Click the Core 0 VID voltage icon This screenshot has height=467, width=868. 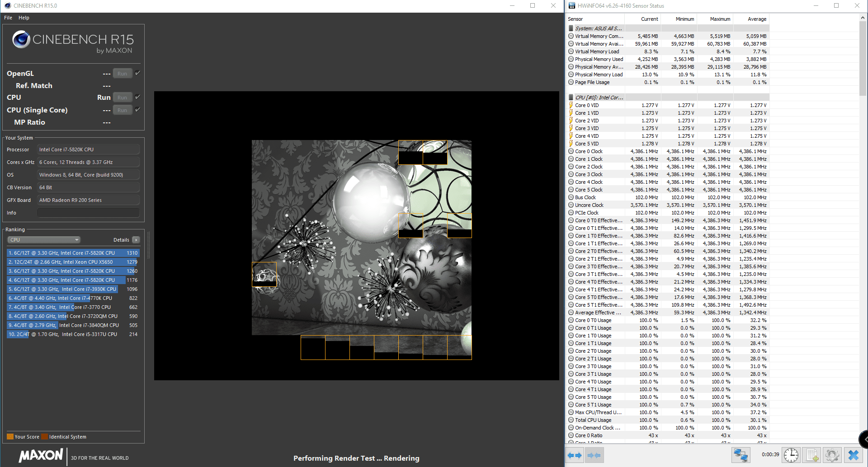coord(571,105)
